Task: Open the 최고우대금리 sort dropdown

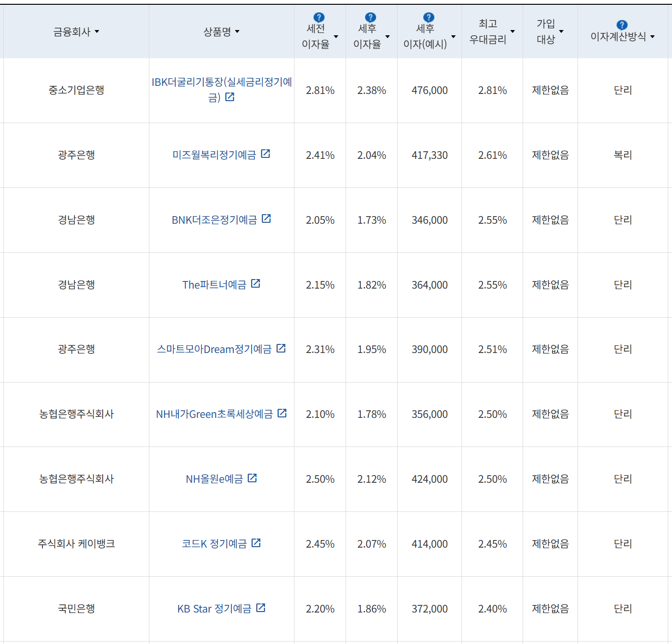Action: tap(513, 31)
